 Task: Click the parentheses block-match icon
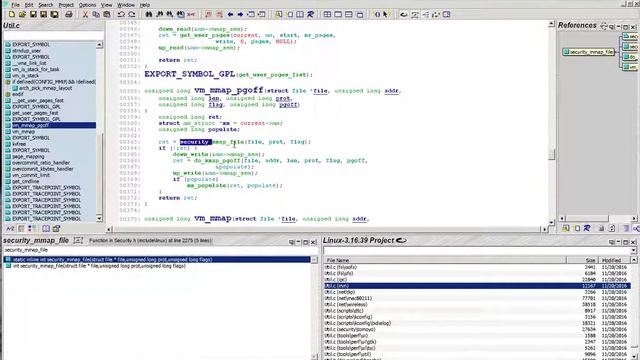pos(377,14)
